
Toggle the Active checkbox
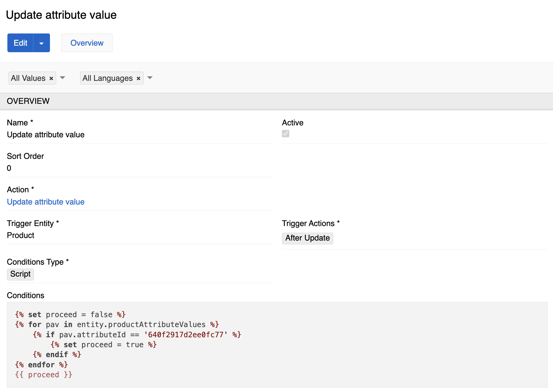(x=286, y=134)
